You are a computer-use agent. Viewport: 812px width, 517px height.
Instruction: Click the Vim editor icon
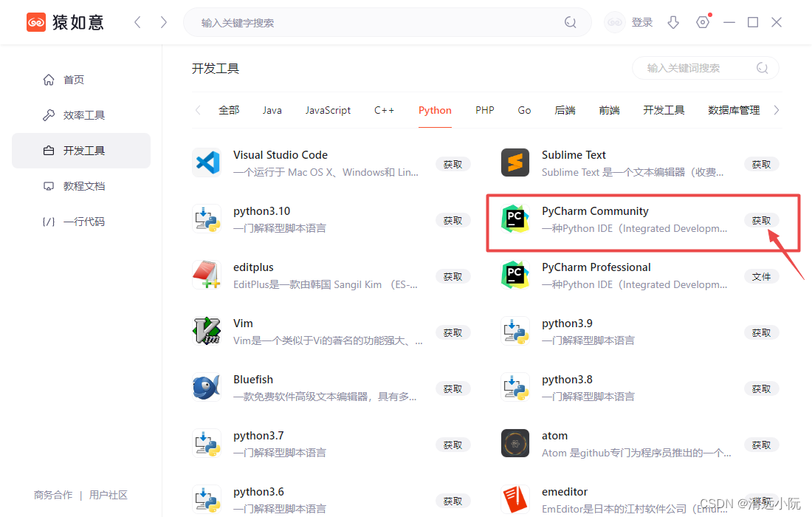pos(206,331)
